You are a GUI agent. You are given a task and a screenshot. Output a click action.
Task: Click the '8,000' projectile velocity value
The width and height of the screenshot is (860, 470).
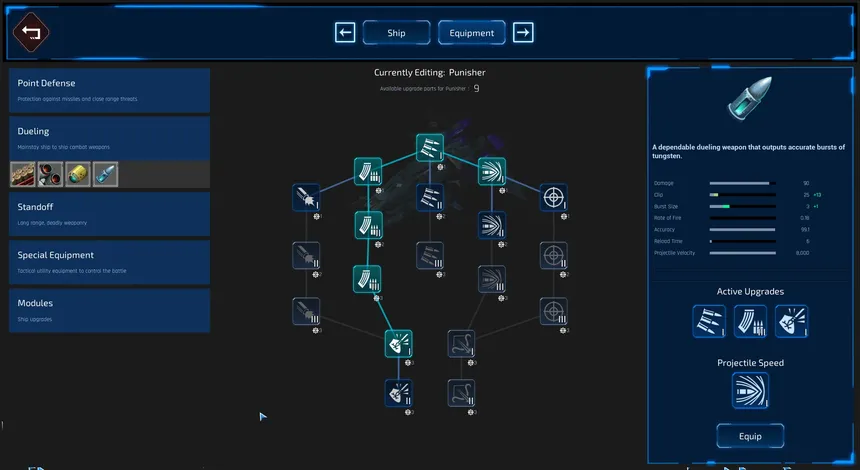point(802,253)
